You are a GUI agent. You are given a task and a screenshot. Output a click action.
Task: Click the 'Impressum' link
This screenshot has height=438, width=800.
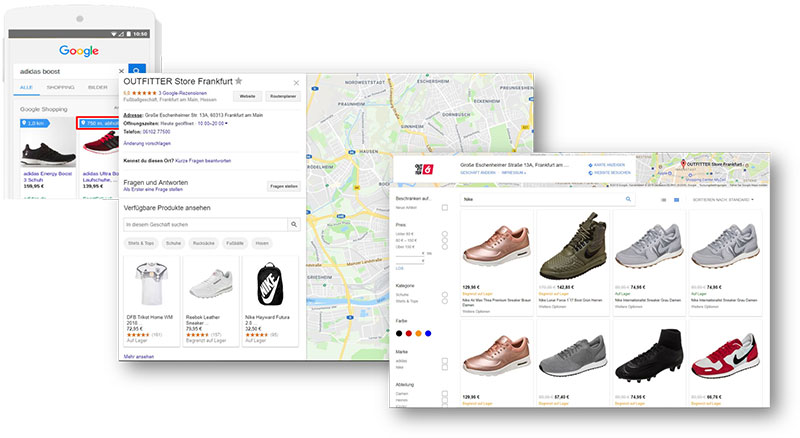point(513,173)
